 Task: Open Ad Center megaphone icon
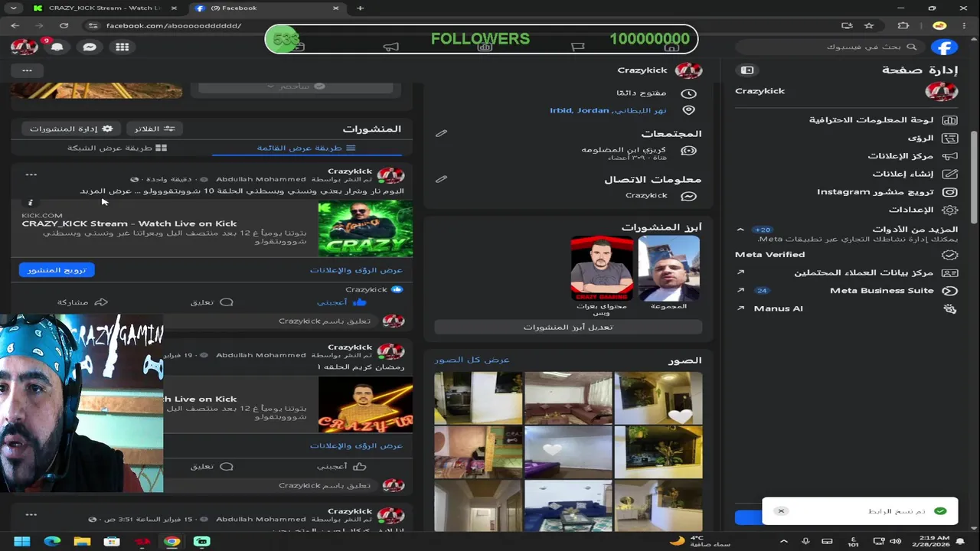point(950,156)
